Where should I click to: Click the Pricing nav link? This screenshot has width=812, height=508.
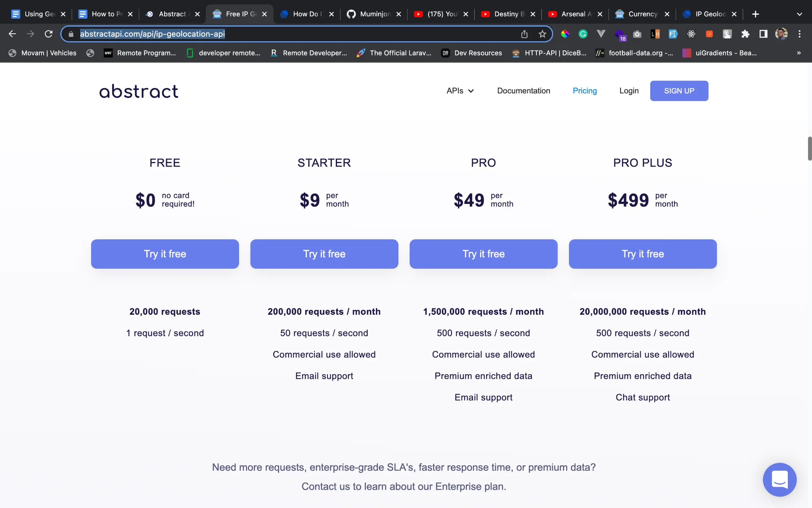pyautogui.click(x=584, y=91)
